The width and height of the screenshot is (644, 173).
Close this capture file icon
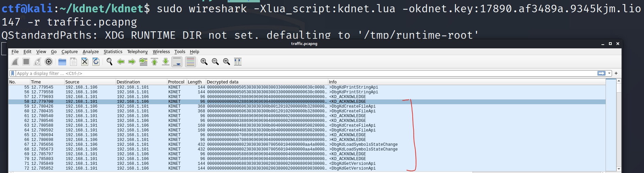point(85,62)
